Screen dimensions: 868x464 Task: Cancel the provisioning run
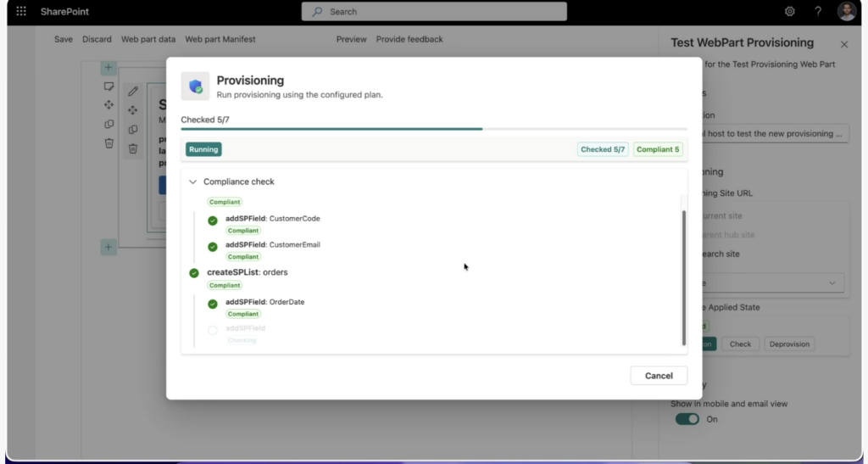point(659,376)
